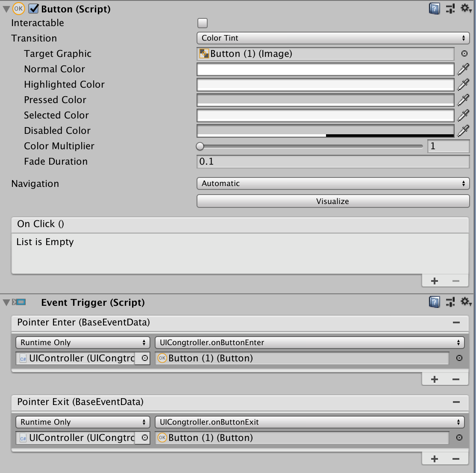Screen dimensions: 476x473
Task: Open the Button component preset selector
Action: click(450, 9)
